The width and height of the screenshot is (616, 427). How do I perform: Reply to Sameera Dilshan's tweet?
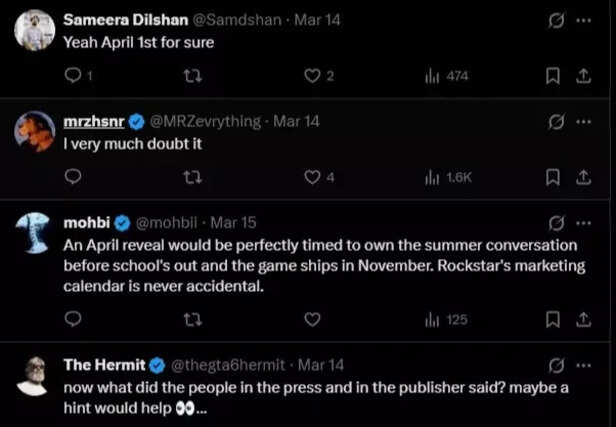pos(72,76)
